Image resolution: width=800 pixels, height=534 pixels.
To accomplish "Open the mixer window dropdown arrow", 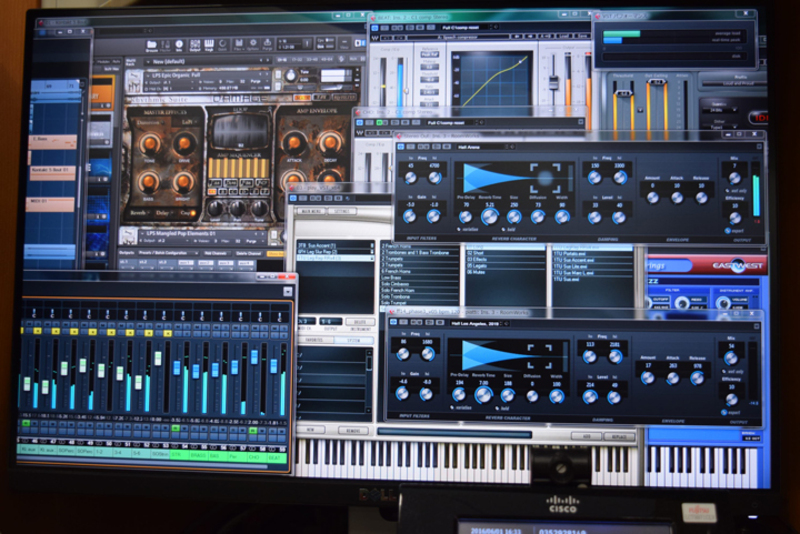I will [x=288, y=291].
